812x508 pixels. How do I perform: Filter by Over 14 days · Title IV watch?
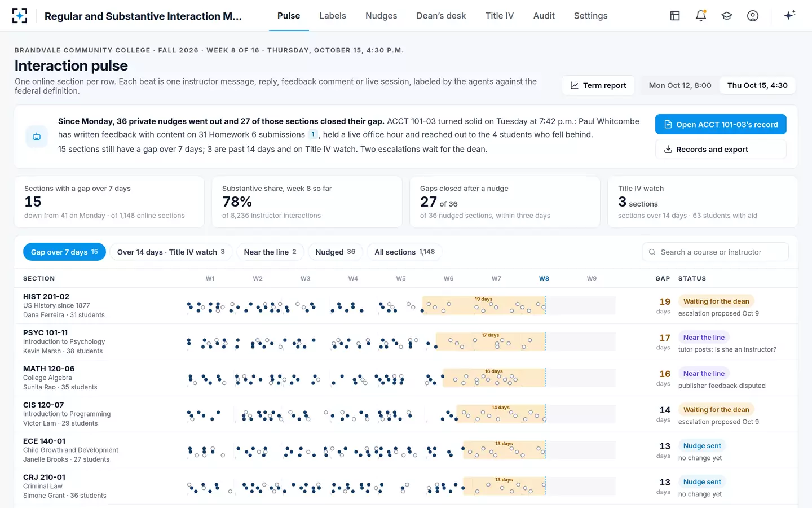tap(171, 252)
